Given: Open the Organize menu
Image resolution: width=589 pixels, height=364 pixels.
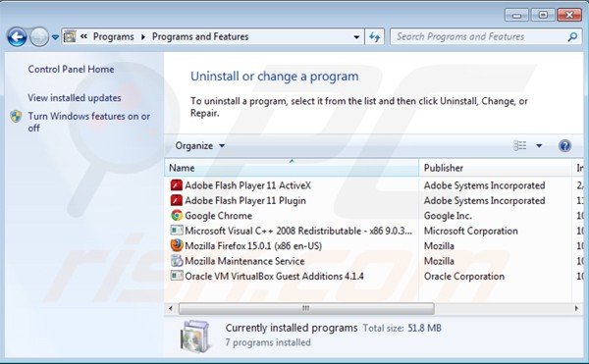Looking at the screenshot, I should click(x=200, y=145).
